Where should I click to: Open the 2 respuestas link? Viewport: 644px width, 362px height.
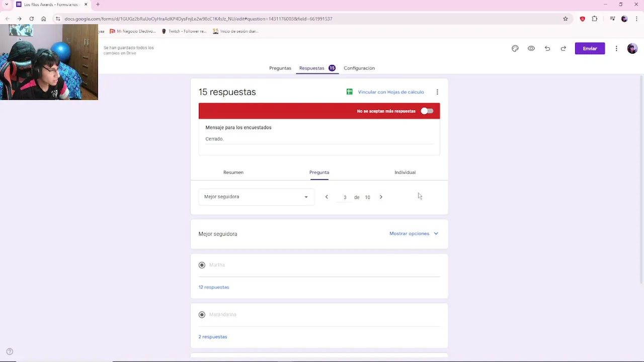point(213,337)
